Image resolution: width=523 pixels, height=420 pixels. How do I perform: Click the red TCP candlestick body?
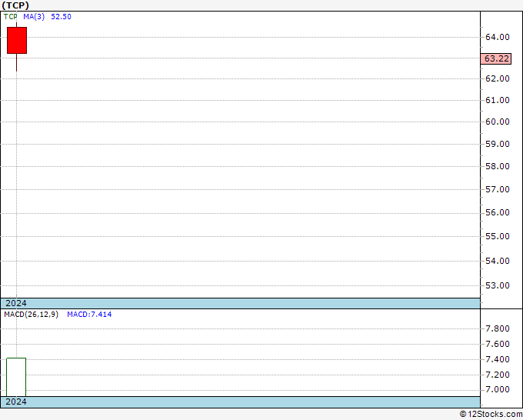17,40
